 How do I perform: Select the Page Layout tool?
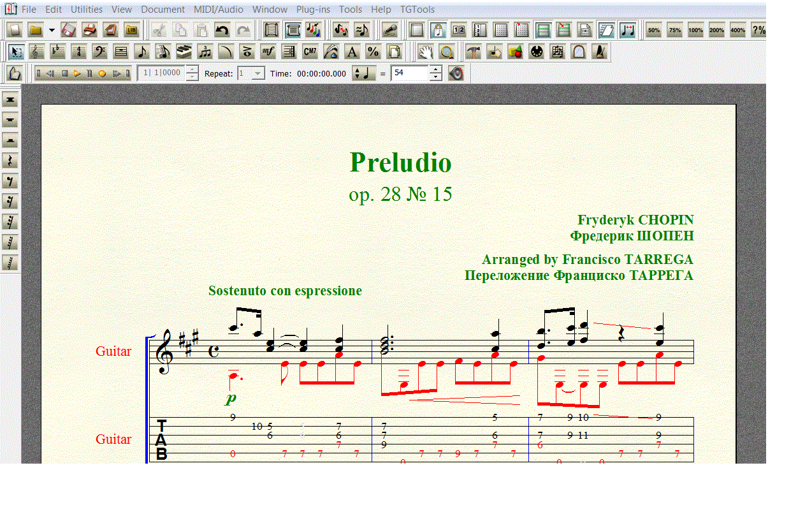click(394, 52)
